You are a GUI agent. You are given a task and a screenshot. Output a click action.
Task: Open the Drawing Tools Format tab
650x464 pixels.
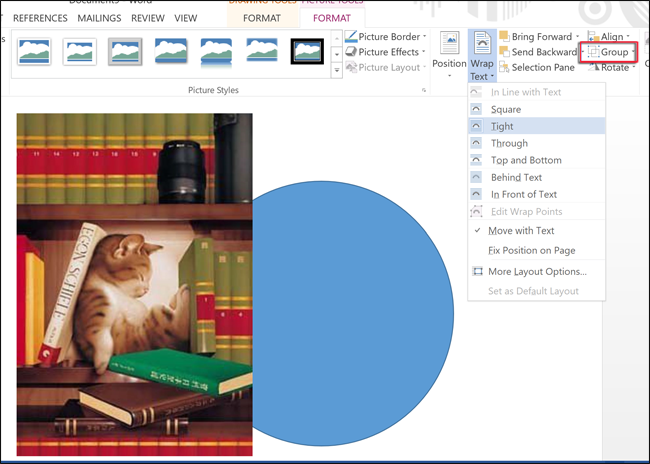tap(262, 18)
